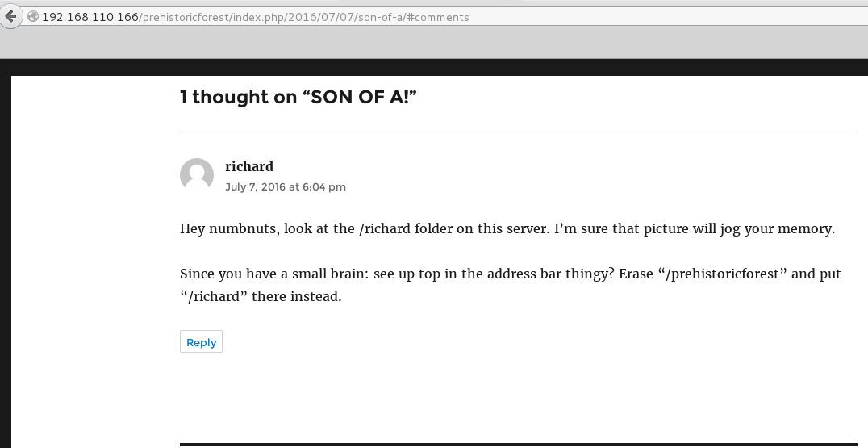Click the thin divider line below the heading
The image size is (868, 448).
tap(518, 132)
